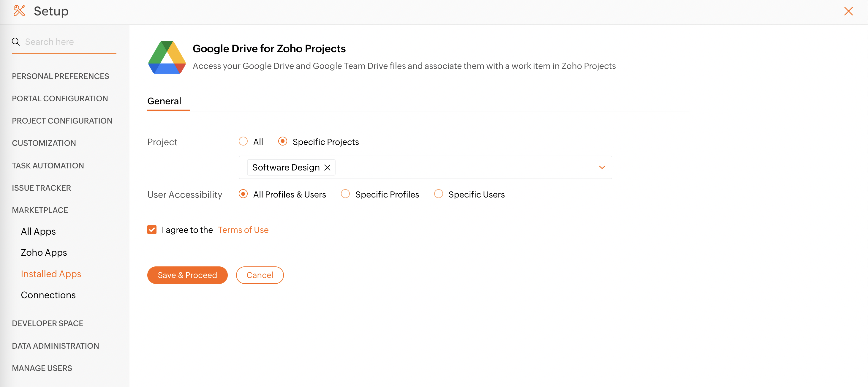Close the Setup page with X
This screenshot has height=387, width=868.
coord(848,11)
